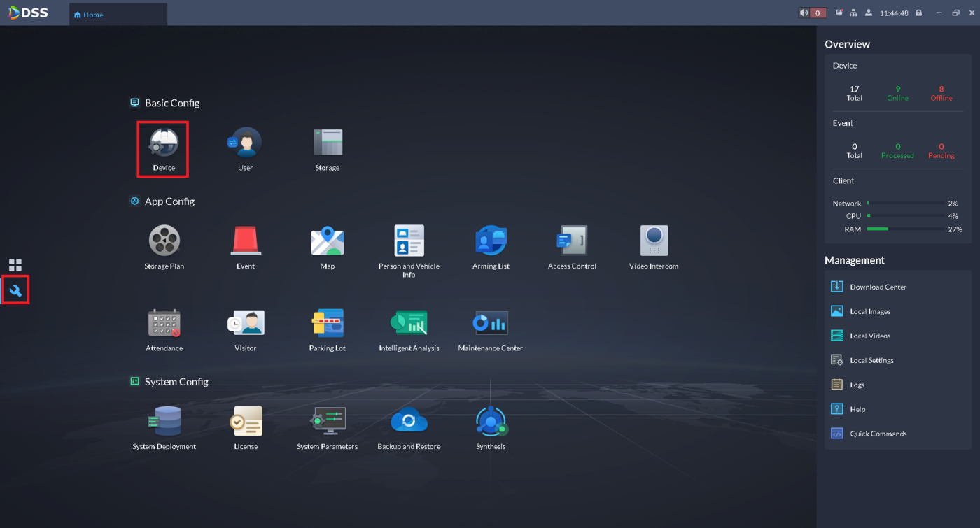Open the Video Intercom module
Screen dimensions: 980x528
click(653, 241)
